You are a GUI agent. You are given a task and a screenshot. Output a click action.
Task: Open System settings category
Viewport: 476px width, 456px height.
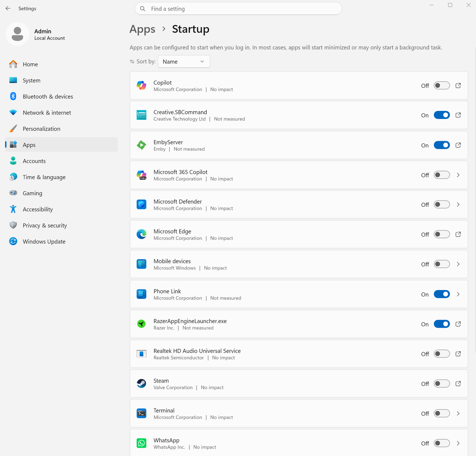click(61, 80)
